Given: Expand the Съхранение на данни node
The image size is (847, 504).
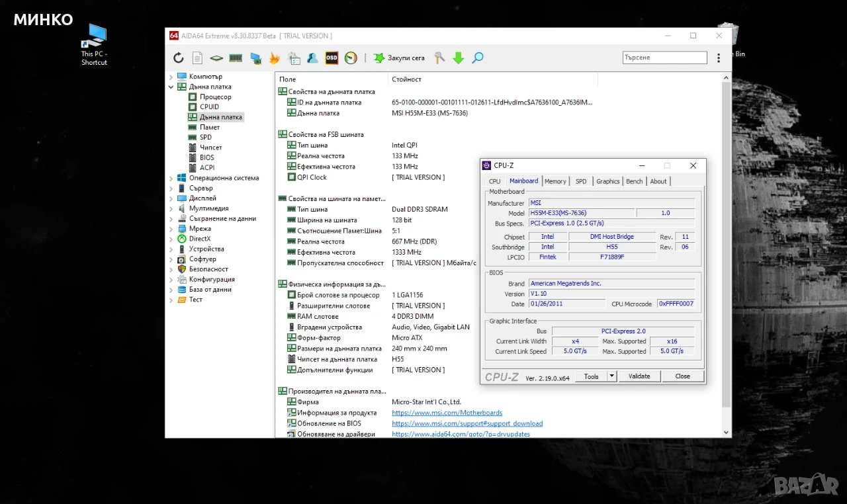Looking at the screenshot, I should click(x=171, y=218).
